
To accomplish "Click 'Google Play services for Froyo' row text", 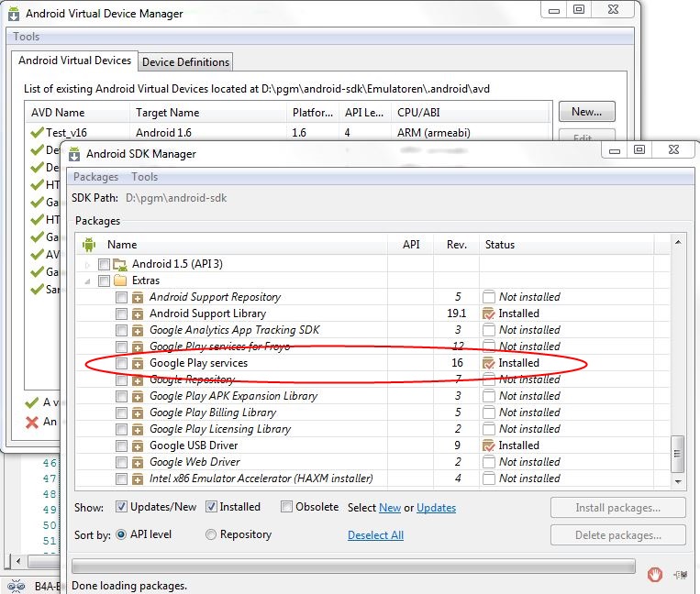I will pyautogui.click(x=219, y=346).
